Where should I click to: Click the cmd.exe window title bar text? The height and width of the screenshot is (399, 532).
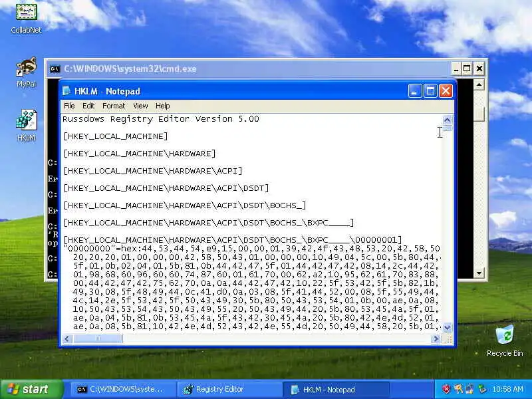click(x=130, y=69)
